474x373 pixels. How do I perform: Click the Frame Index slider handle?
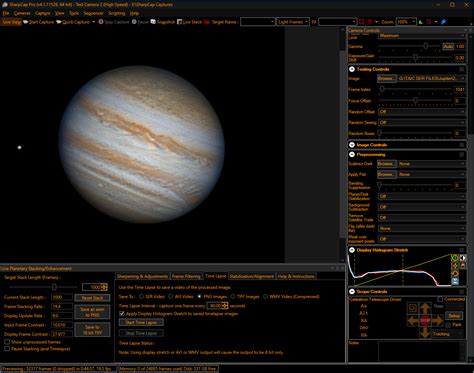click(382, 89)
